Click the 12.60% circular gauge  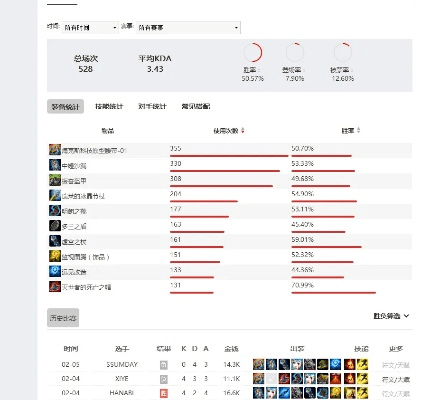[x=343, y=52]
